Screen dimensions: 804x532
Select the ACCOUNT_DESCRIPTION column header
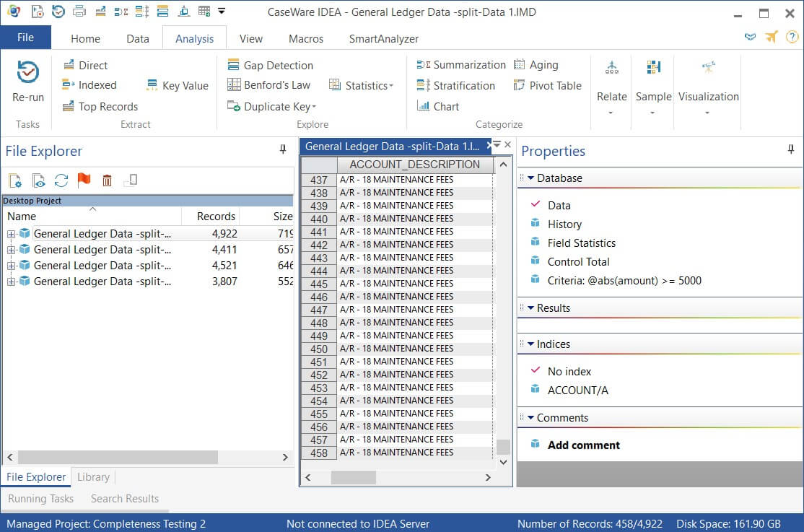tap(415, 164)
